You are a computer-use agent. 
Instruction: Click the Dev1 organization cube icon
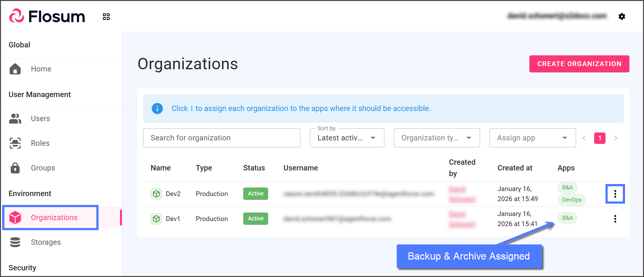point(156,219)
